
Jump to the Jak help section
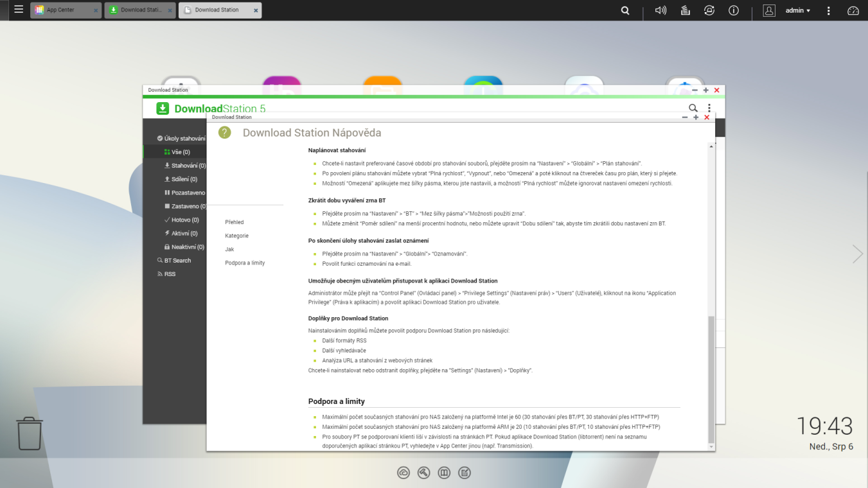coord(229,249)
